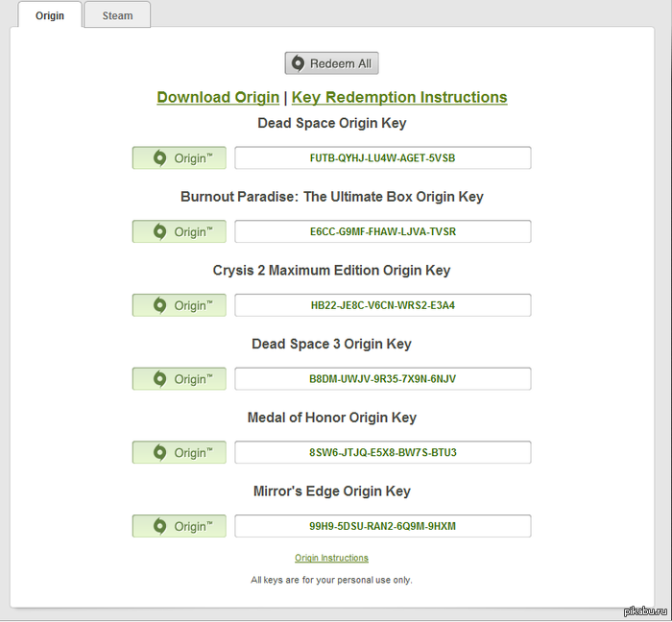Click the Burnout Paradise Ultimate Box heading
The image size is (672, 622).
(x=332, y=197)
